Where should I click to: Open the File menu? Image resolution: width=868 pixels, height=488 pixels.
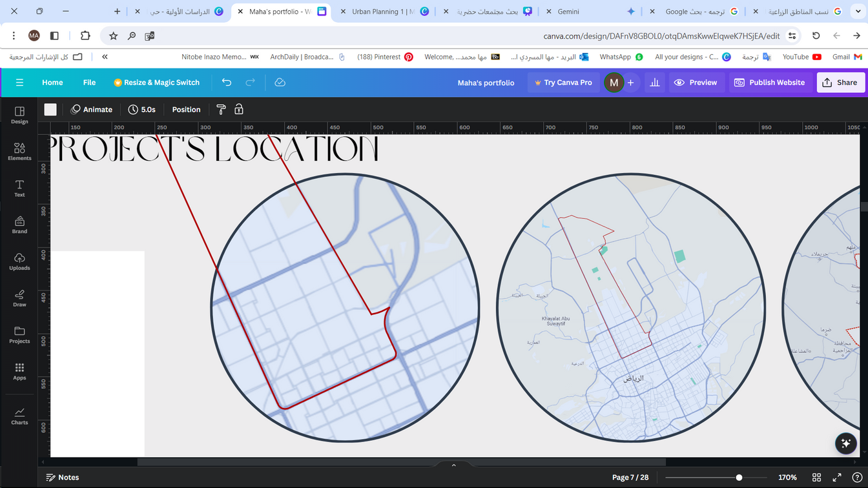point(89,83)
